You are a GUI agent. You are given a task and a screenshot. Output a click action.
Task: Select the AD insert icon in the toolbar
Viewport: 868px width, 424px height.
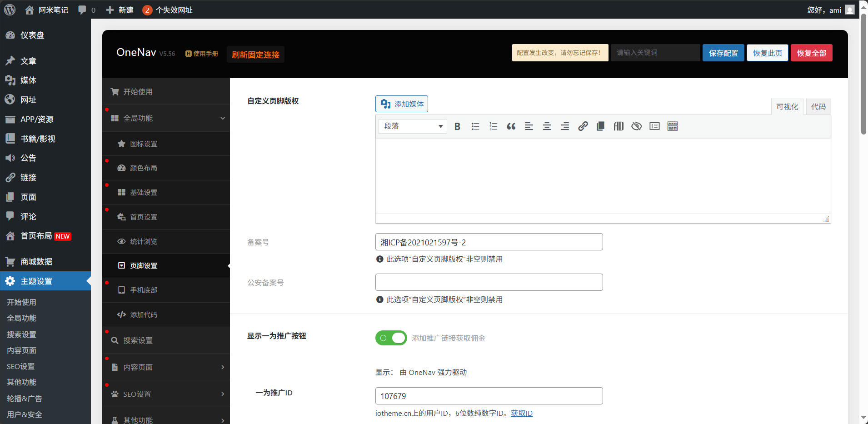618,126
